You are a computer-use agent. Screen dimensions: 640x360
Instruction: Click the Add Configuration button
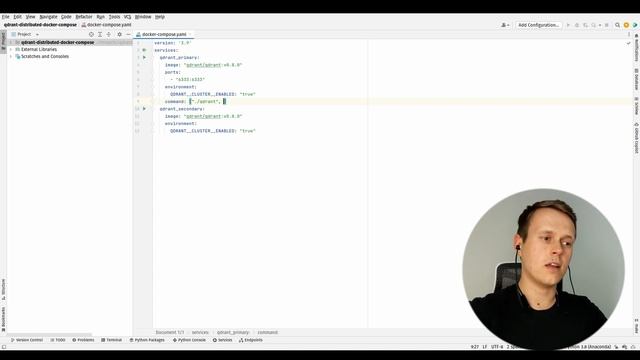538,25
